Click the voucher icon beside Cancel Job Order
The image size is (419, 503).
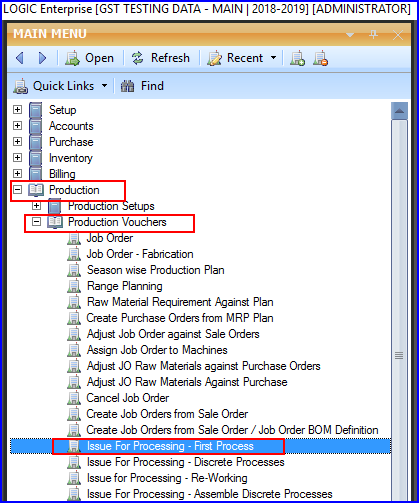(x=74, y=398)
